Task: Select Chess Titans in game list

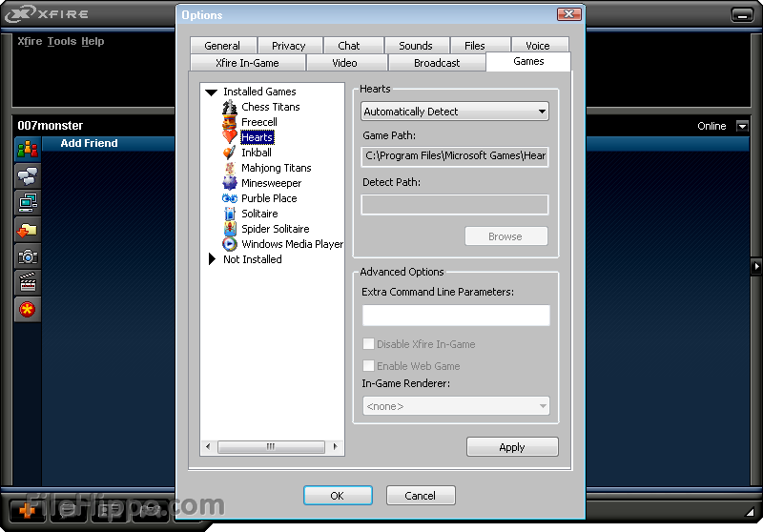Action: click(271, 107)
